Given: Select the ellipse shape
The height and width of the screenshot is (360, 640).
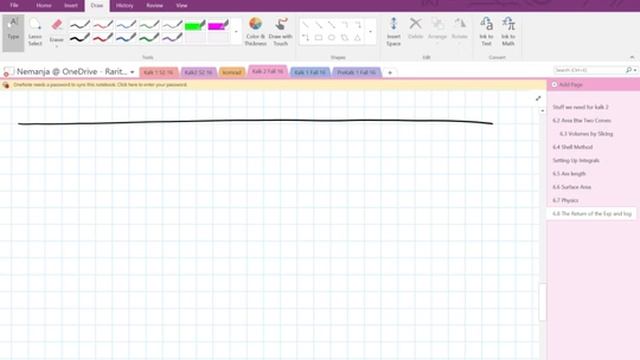Looking at the screenshot, I should (x=332, y=38).
